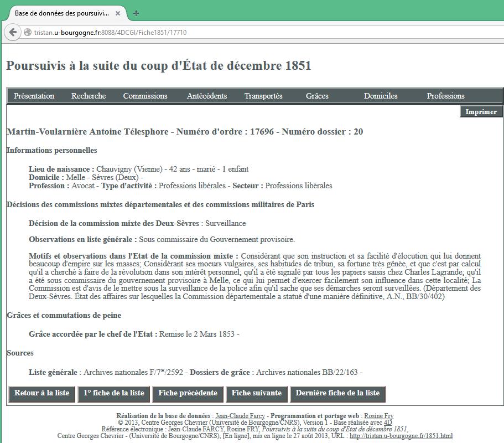
Task: Click the globe site-info icon in address bar
Action: pos(28,32)
